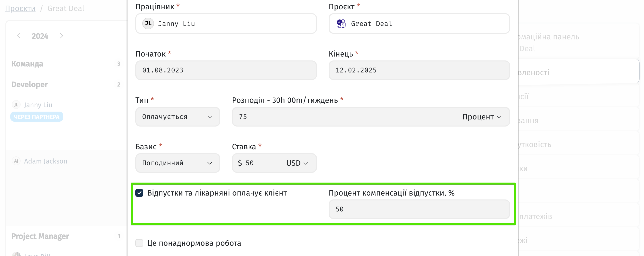Click the Great Deal project icon
This screenshot has width=644, height=256.
pyautogui.click(x=341, y=23)
